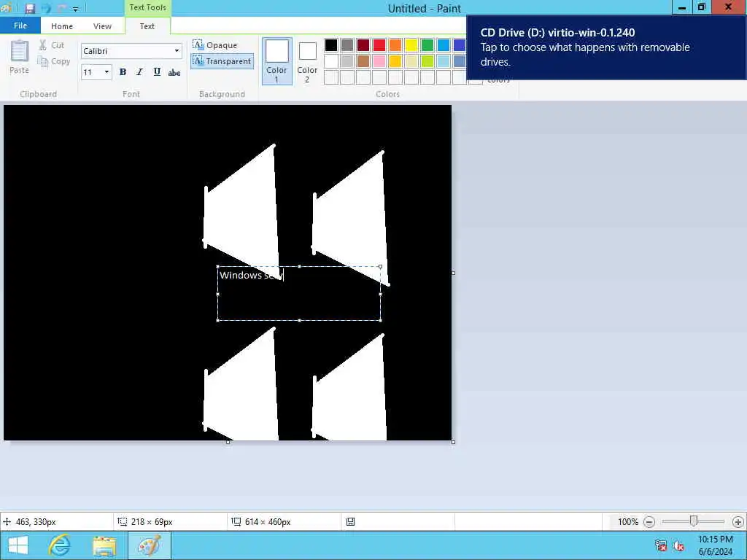
Task: Select the Text ribbon tab
Action: point(147,26)
